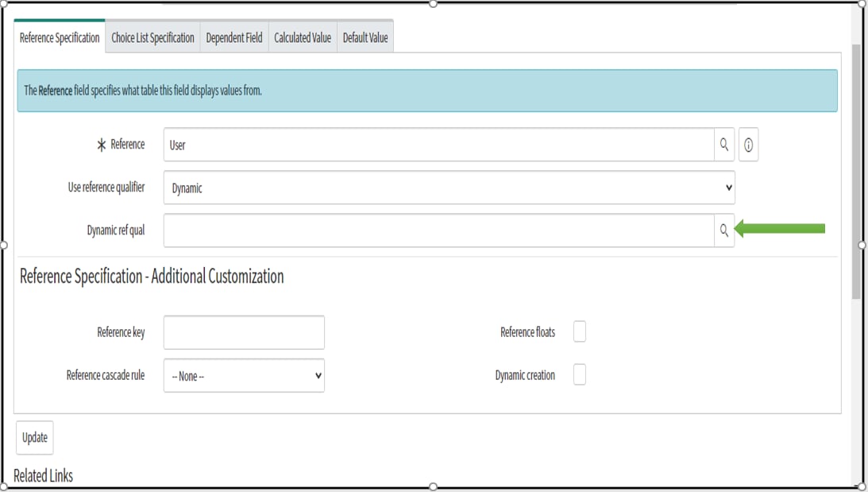Open the reference lookup for the Reference field

[723, 144]
